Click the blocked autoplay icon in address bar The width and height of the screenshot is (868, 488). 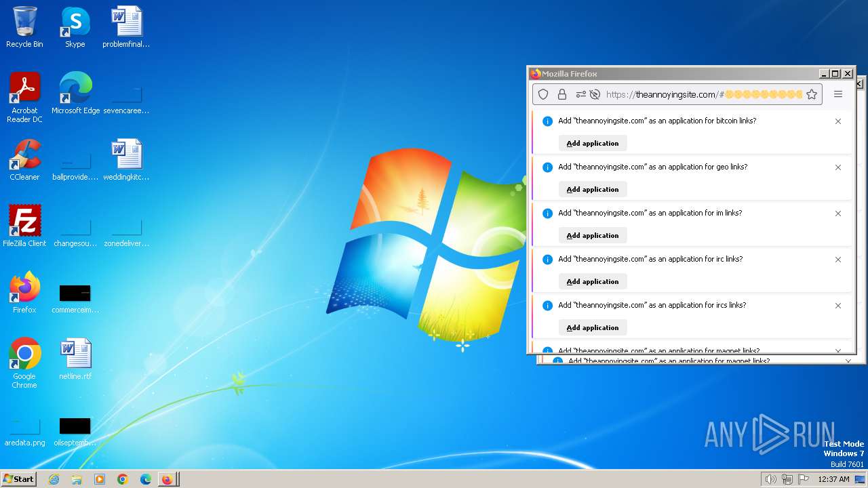595,94
